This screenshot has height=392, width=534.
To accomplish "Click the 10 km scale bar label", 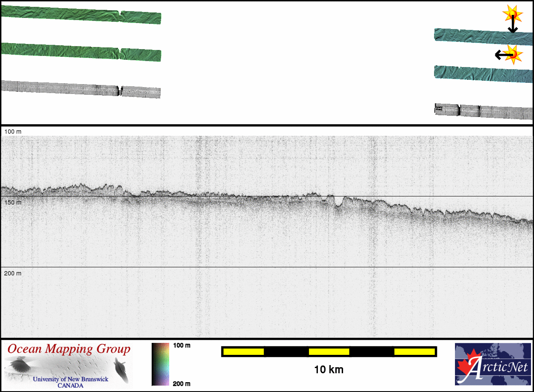I will (x=329, y=370).
